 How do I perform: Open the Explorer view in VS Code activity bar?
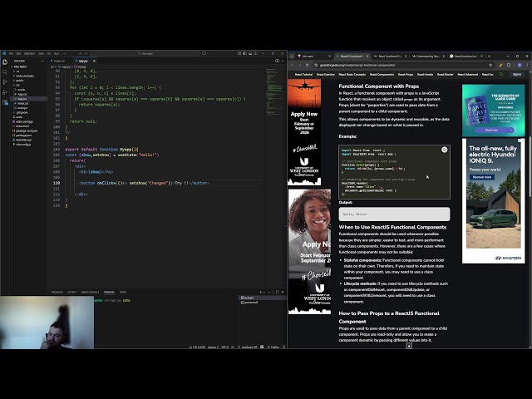point(5,62)
